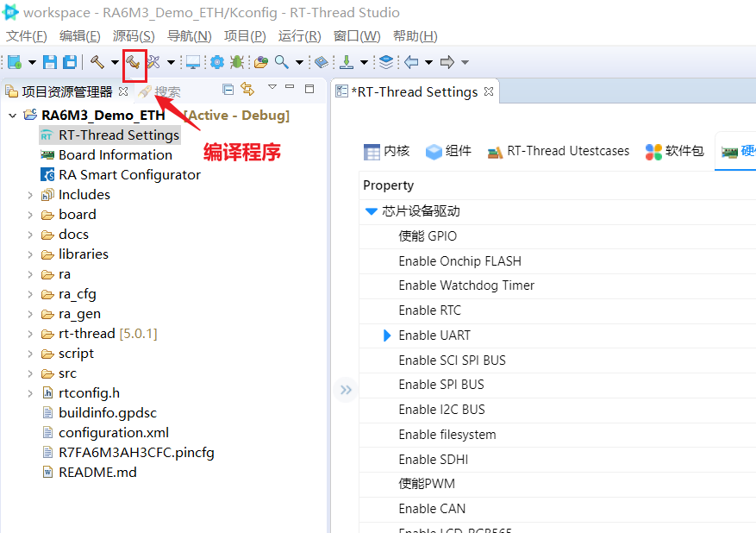This screenshot has width=756, height=533.
Task: Open the Search magnifier dropdown arrow
Action: (x=299, y=62)
